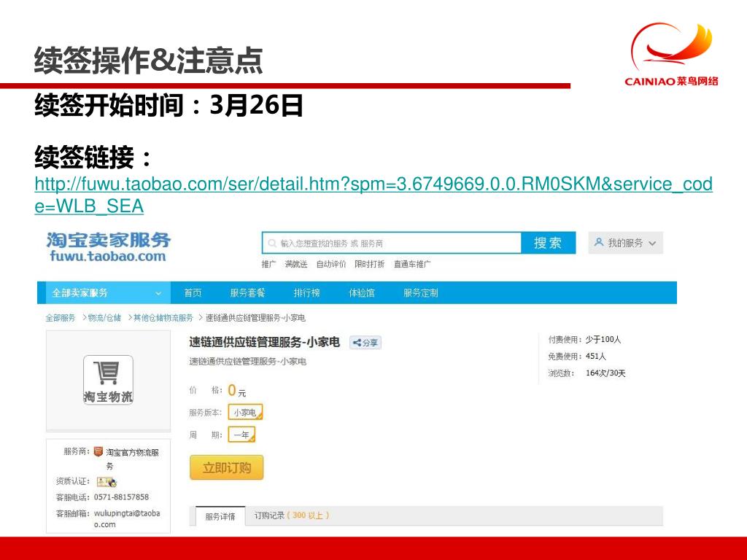Click the Cainiao network logo
Viewport: 747px width, 560px height.
click(672, 54)
